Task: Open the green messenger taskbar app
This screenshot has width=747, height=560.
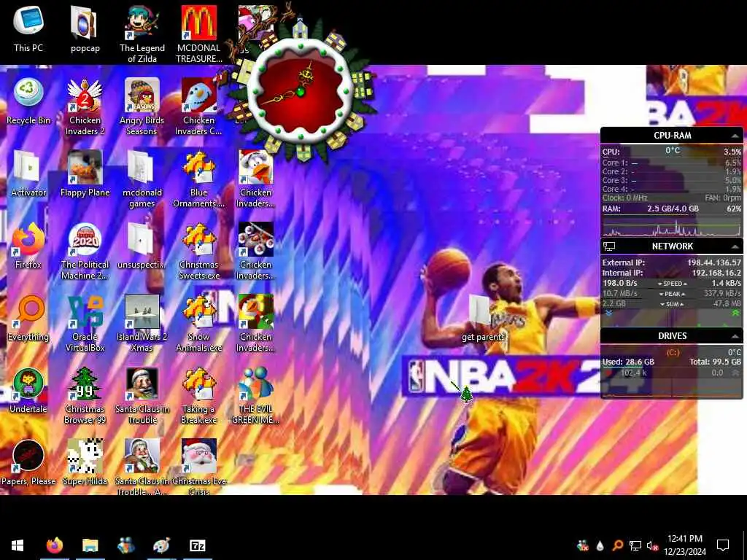Action: 125,545
